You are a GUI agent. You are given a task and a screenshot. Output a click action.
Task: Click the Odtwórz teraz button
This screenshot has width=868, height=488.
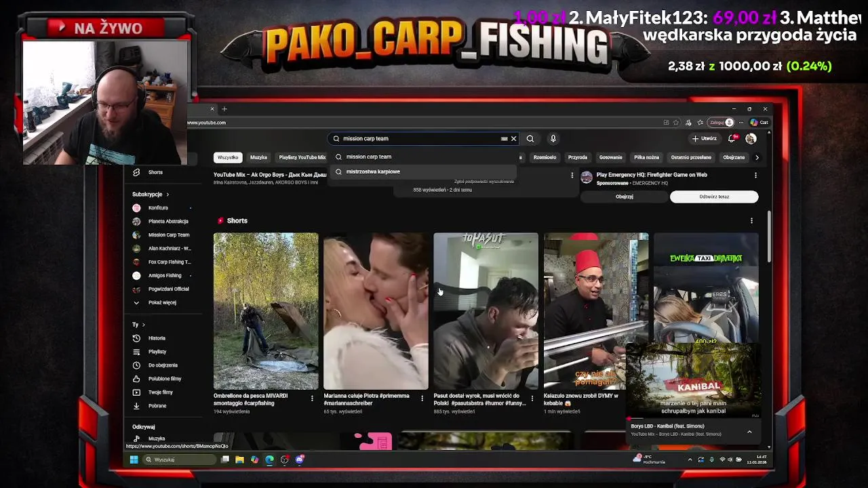(714, 197)
